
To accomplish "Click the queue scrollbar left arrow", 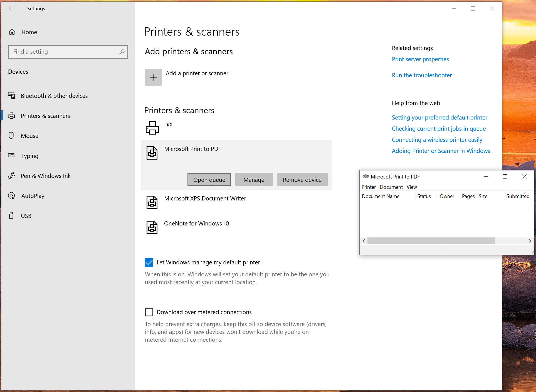I will coord(364,241).
